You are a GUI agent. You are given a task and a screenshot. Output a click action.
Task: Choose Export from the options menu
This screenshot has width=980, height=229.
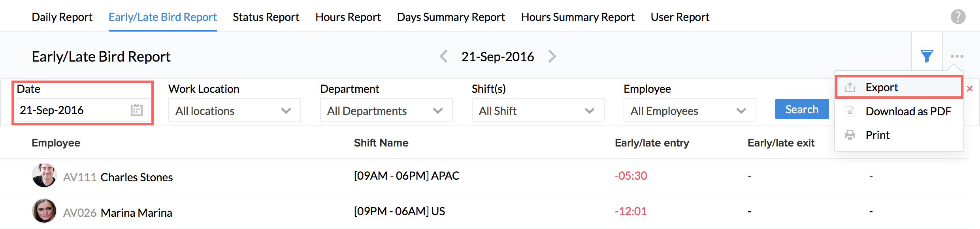click(x=882, y=87)
